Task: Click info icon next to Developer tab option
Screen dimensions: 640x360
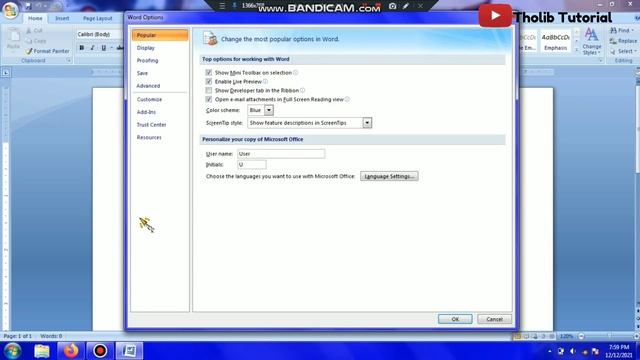Action: tap(302, 90)
